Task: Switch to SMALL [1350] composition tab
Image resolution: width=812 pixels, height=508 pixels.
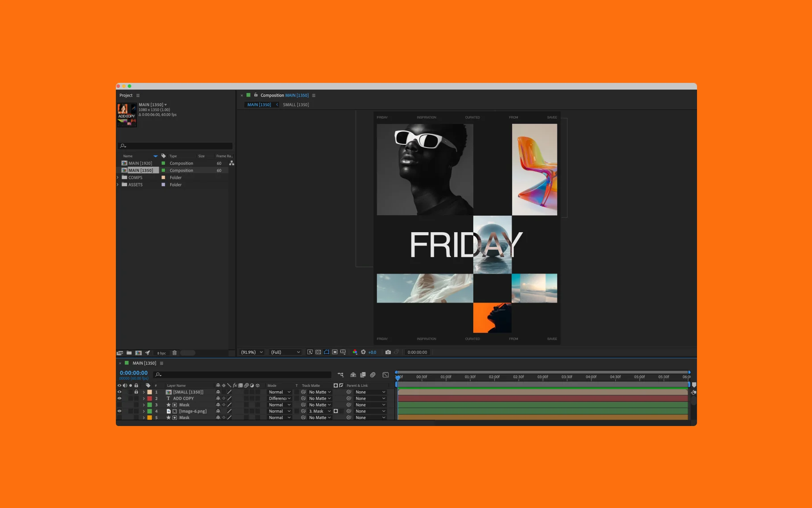Action: [295, 105]
